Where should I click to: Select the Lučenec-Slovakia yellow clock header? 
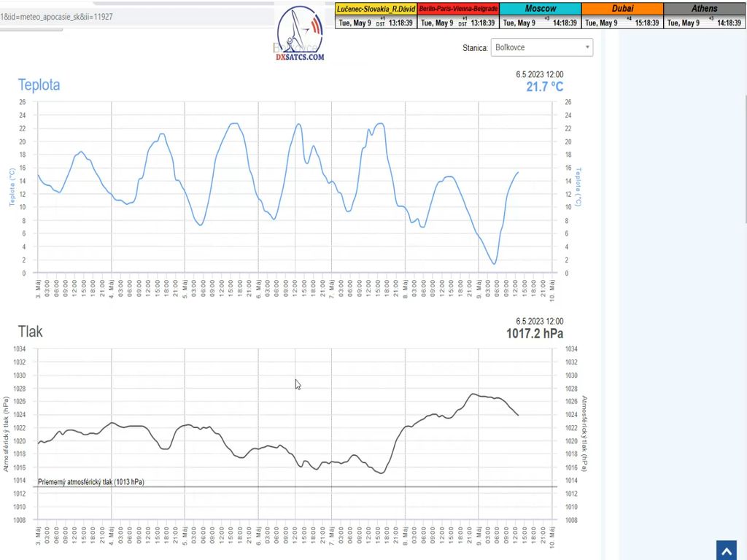375,9
